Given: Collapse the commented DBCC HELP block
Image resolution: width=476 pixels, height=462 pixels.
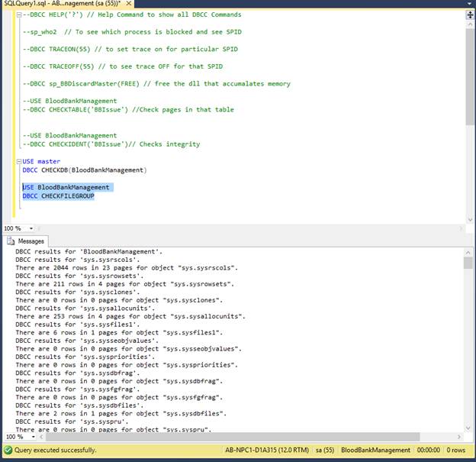Looking at the screenshot, I should coord(19,15).
